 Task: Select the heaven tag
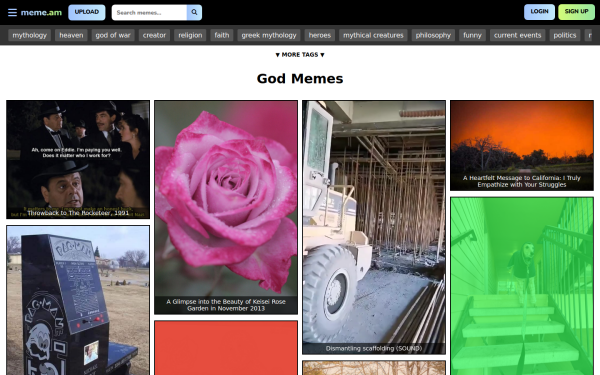pyautogui.click(x=71, y=35)
